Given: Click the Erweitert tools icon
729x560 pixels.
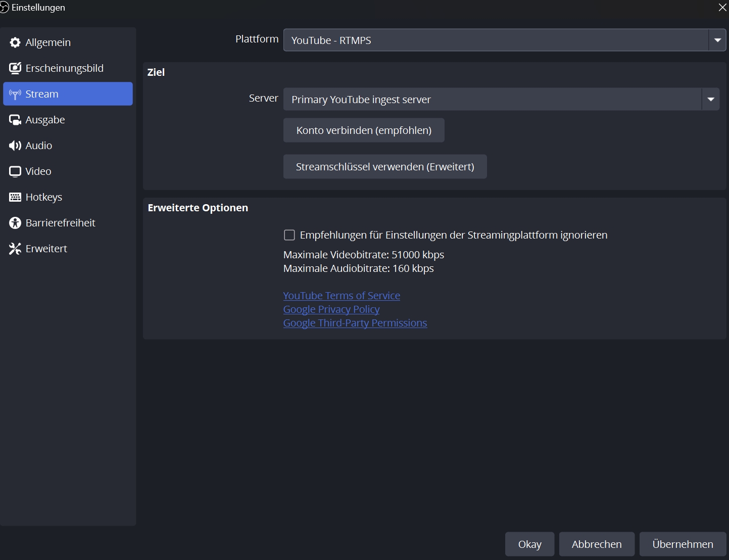Looking at the screenshot, I should (15, 249).
